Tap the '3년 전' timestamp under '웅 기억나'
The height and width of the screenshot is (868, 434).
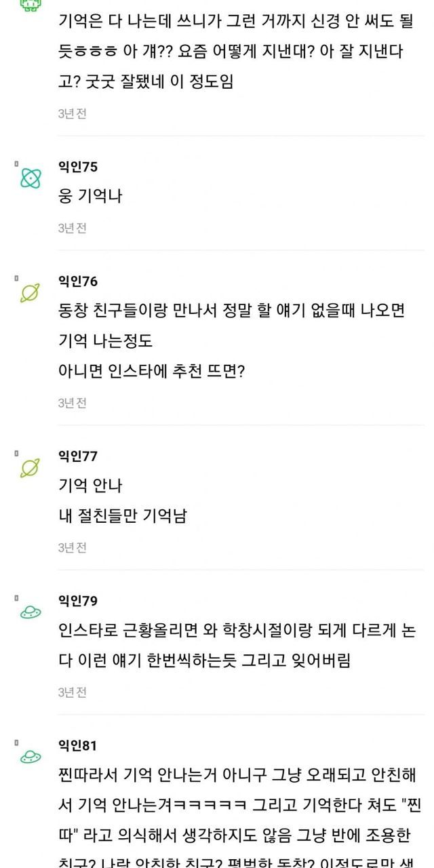click(72, 229)
